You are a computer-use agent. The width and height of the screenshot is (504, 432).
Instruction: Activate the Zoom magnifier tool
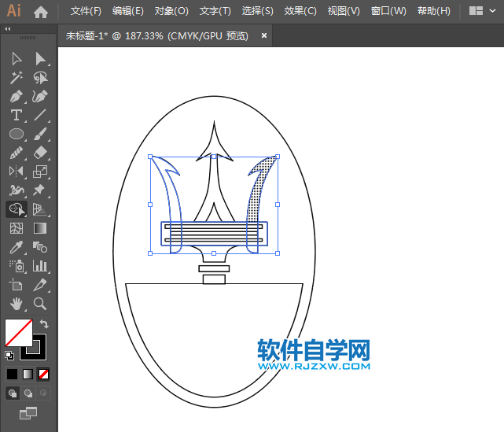(x=40, y=304)
